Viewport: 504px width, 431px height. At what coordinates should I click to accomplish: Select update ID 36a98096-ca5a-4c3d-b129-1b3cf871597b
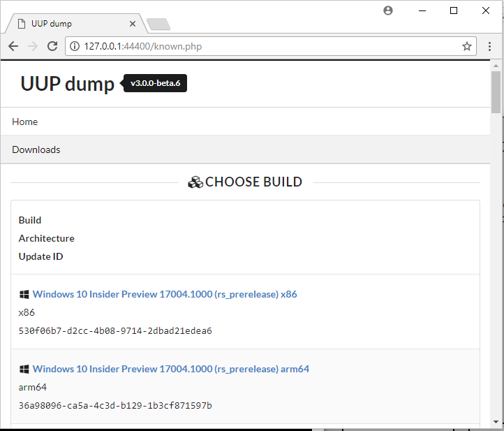pos(115,405)
